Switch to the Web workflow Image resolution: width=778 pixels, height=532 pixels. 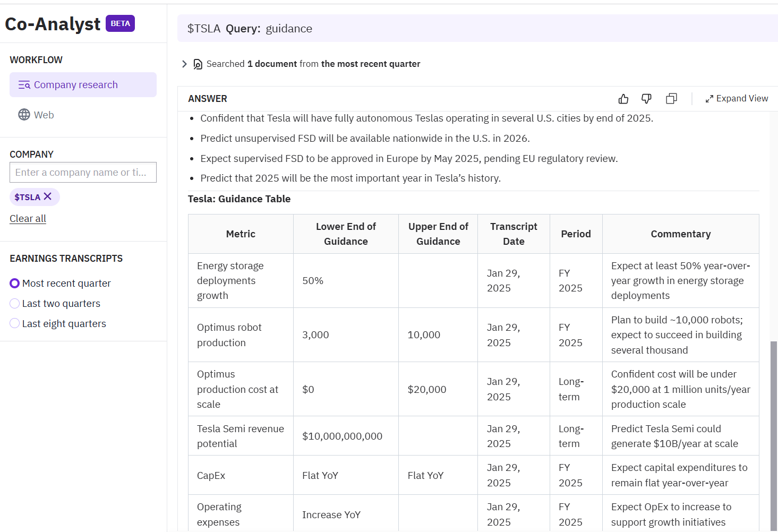(x=44, y=115)
